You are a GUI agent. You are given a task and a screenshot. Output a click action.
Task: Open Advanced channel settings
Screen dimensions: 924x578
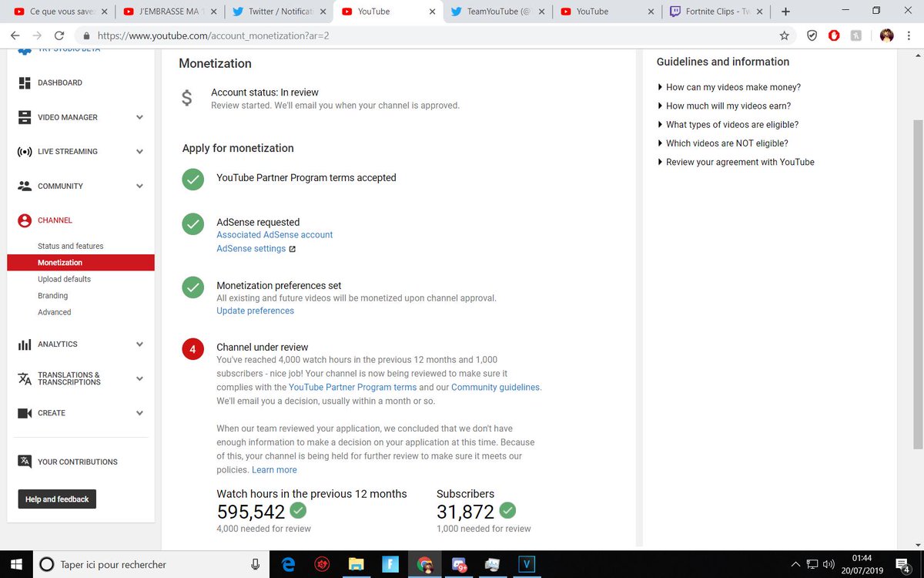tap(54, 312)
